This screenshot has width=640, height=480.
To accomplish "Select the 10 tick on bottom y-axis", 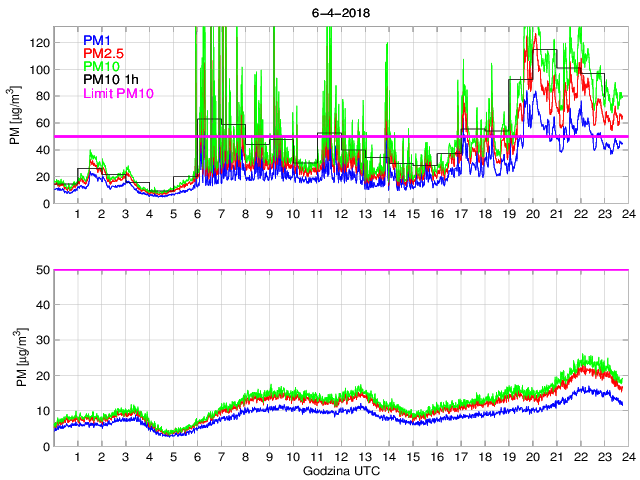I will click(x=42, y=411).
